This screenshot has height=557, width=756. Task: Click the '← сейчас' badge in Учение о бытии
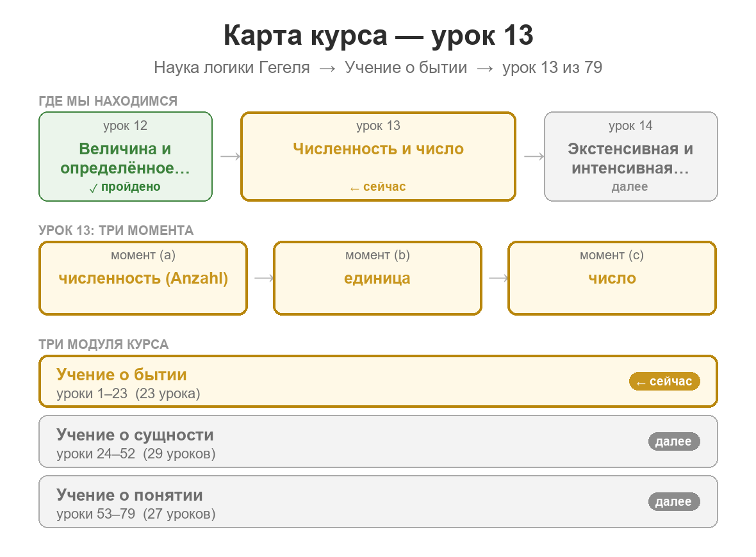[664, 381]
